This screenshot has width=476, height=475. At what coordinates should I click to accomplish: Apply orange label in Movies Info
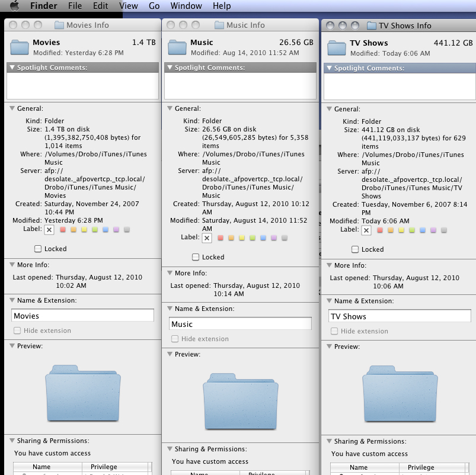click(x=74, y=230)
